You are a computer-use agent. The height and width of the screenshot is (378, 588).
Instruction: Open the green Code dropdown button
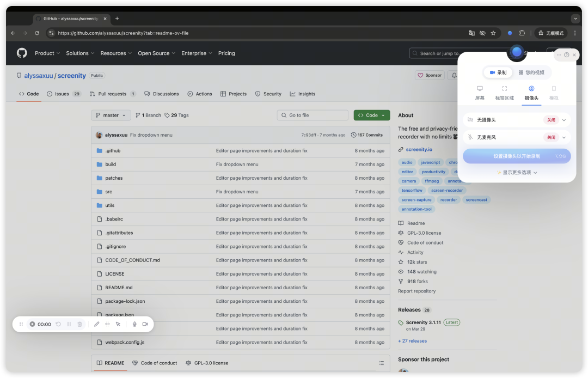pyautogui.click(x=372, y=115)
